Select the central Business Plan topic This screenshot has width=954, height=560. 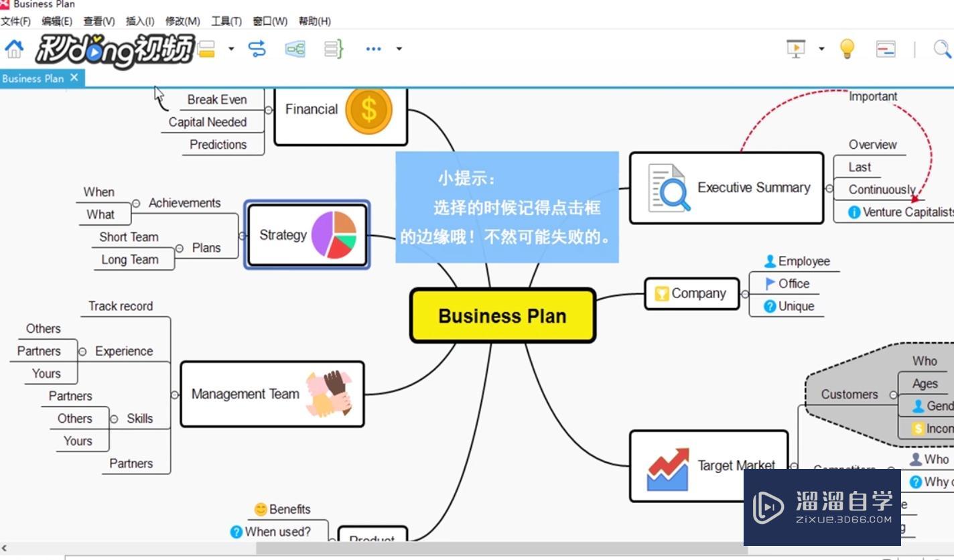pos(502,316)
